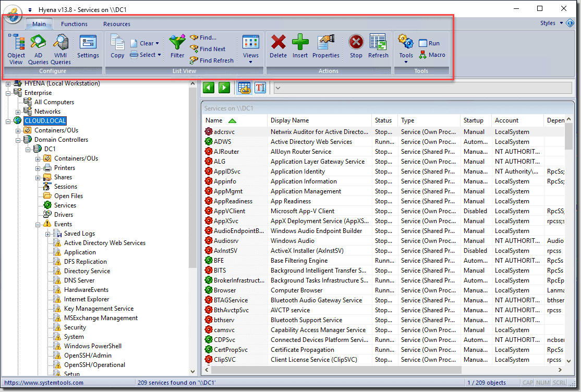This screenshot has height=392, width=581.
Task: Click the green forward navigation arrow
Action: point(224,88)
